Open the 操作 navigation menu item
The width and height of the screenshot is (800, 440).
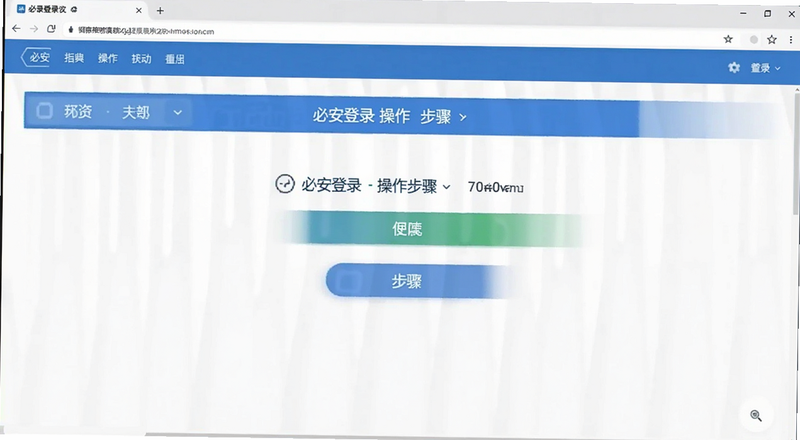tap(108, 58)
